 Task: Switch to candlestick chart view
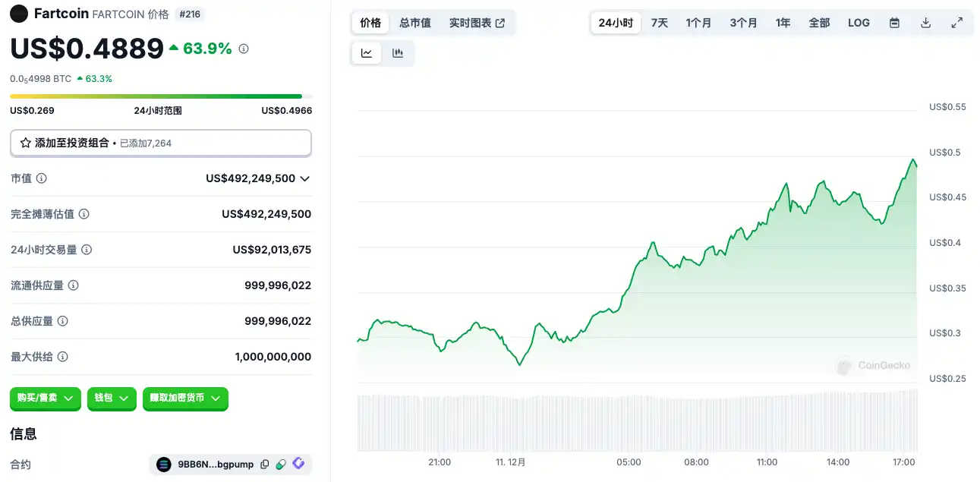[x=397, y=53]
